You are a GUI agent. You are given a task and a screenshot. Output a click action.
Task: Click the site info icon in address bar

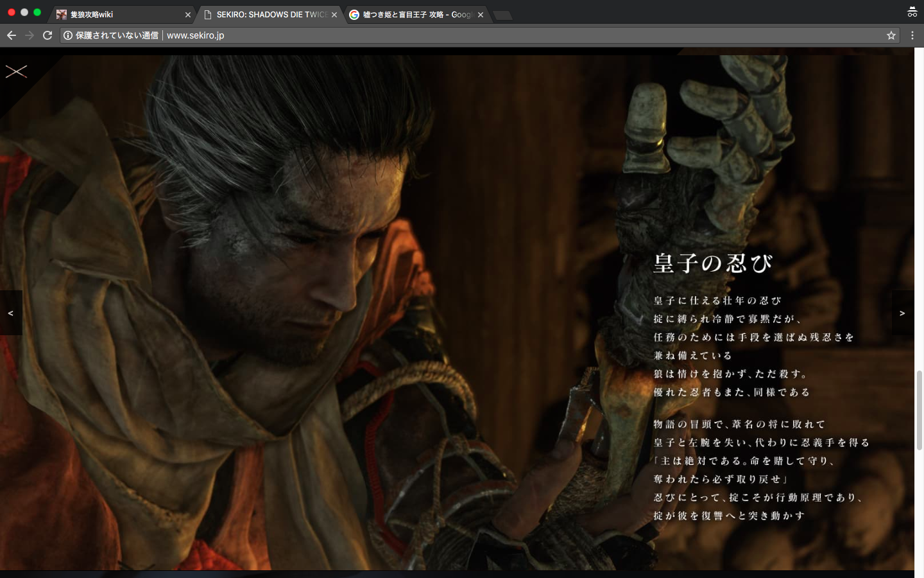pos(68,35)
